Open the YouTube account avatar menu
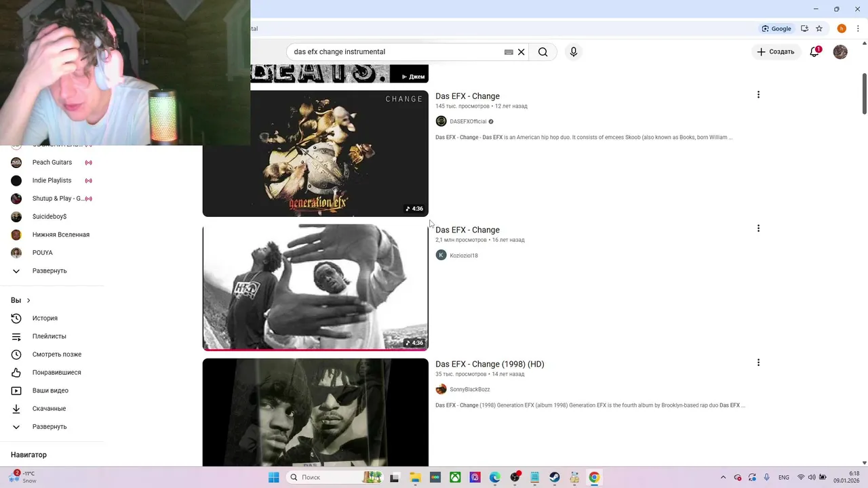 pos(840,52)
